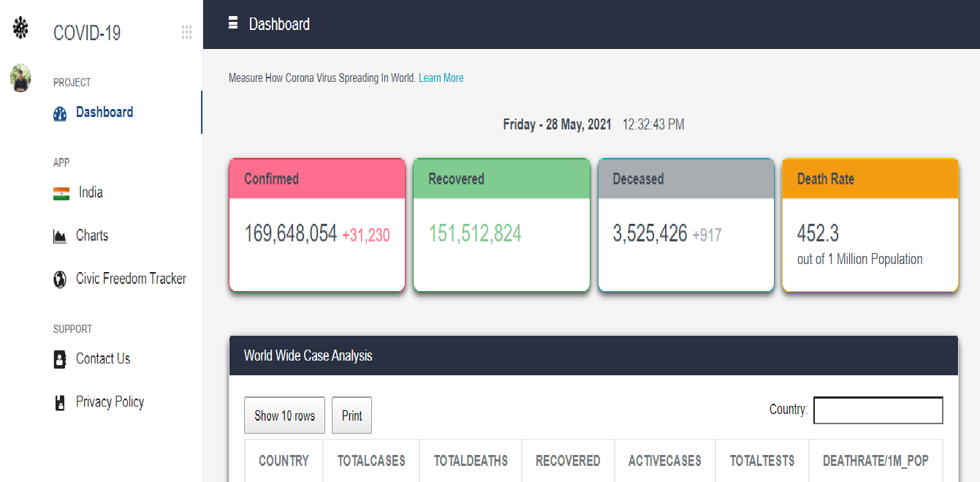Open the Dashboard menu item
This screenshot has height=482, width=980.
[x=105, y=113]
